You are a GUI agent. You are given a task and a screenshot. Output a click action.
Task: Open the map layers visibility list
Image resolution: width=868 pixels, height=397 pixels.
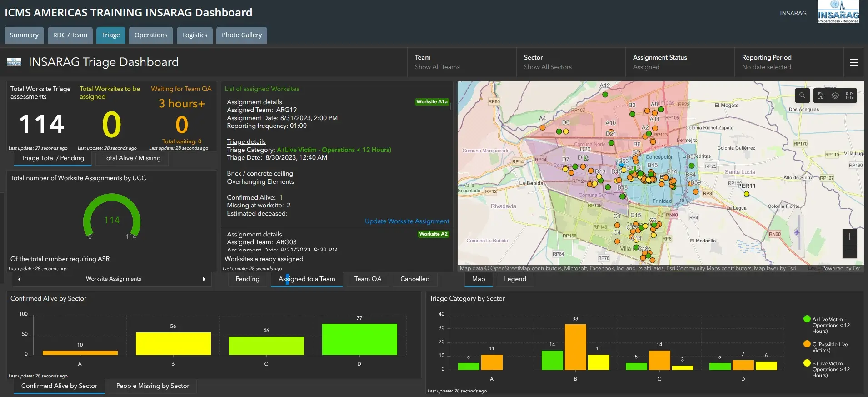click(x=835, y=95)
